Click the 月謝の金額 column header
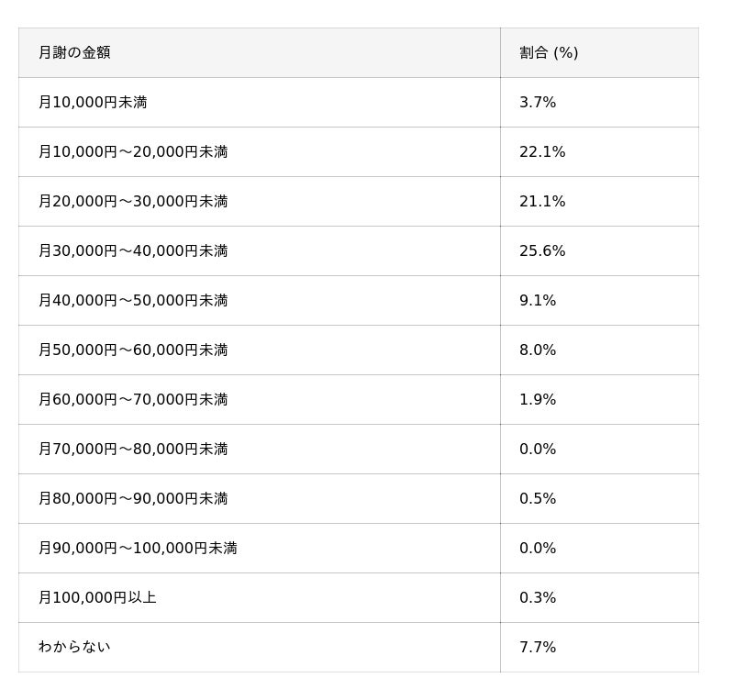The width and height of the screenshot is (734, 700). 74,52
